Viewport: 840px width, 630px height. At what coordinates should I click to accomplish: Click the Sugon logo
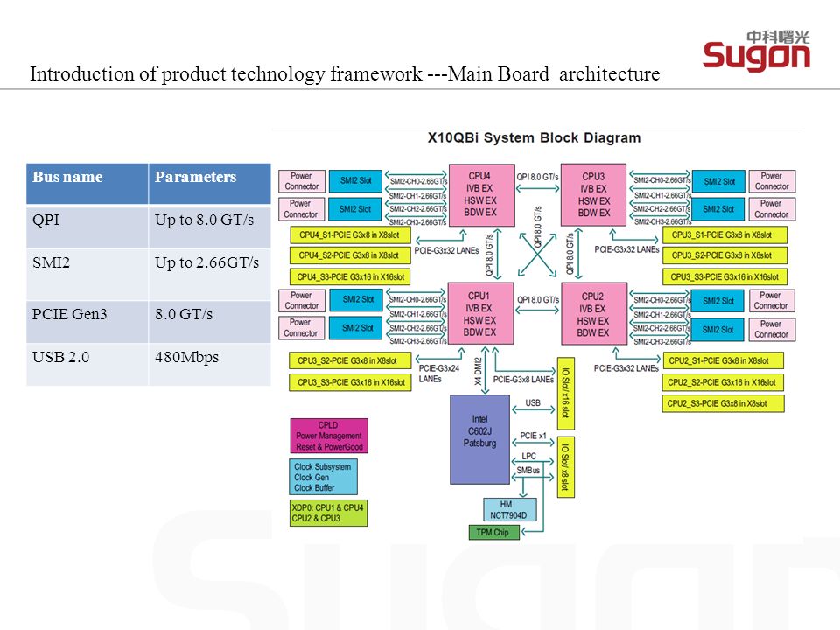tap(756, 51)
